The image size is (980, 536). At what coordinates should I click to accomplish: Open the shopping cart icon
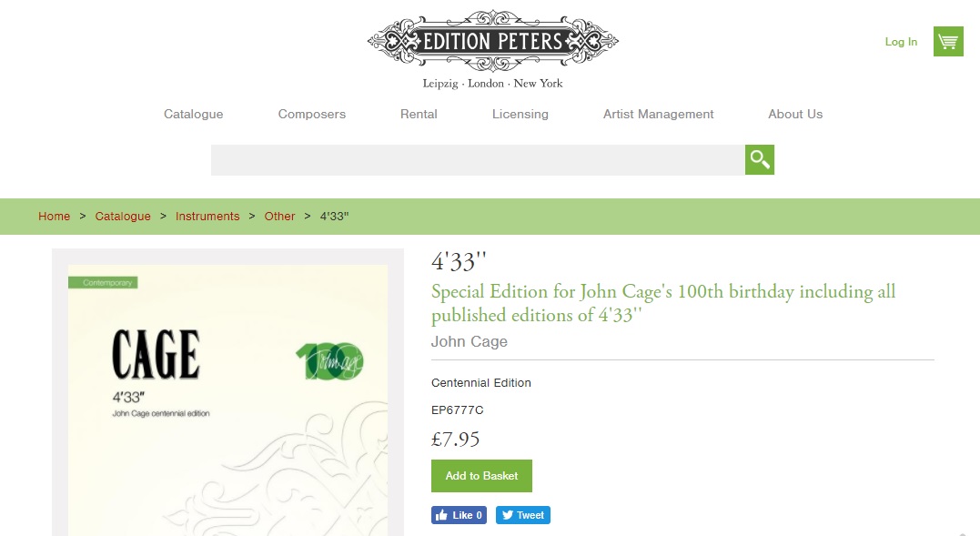[x=948, y=41]
